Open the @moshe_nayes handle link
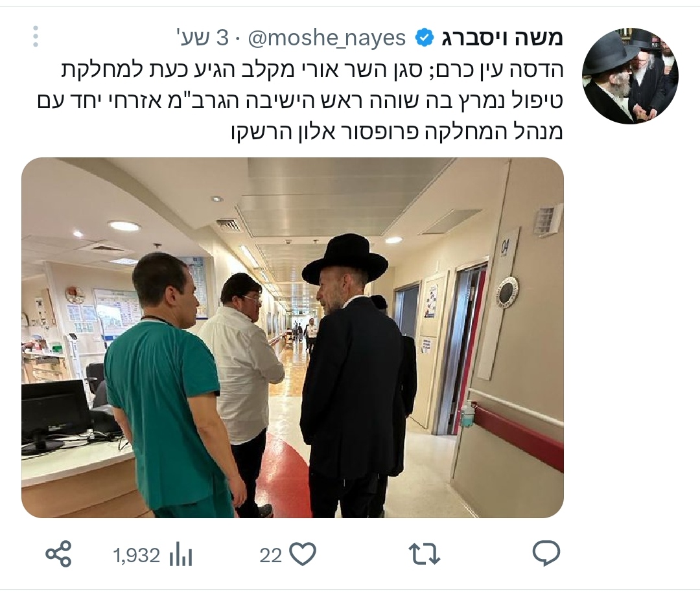The image size is (700, 592). [x=326, y=38]
